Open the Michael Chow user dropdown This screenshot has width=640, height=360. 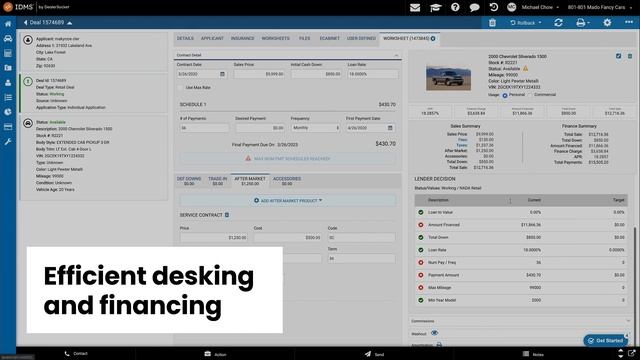(540, 7)
